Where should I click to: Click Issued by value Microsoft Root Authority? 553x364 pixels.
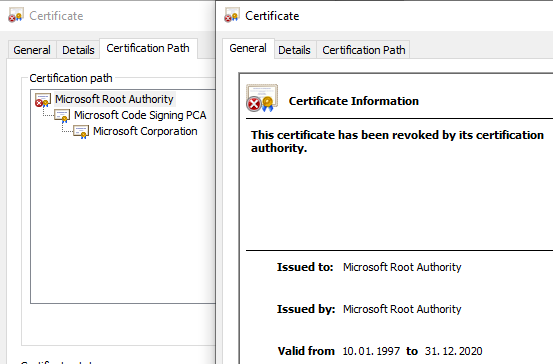point(402,309)
